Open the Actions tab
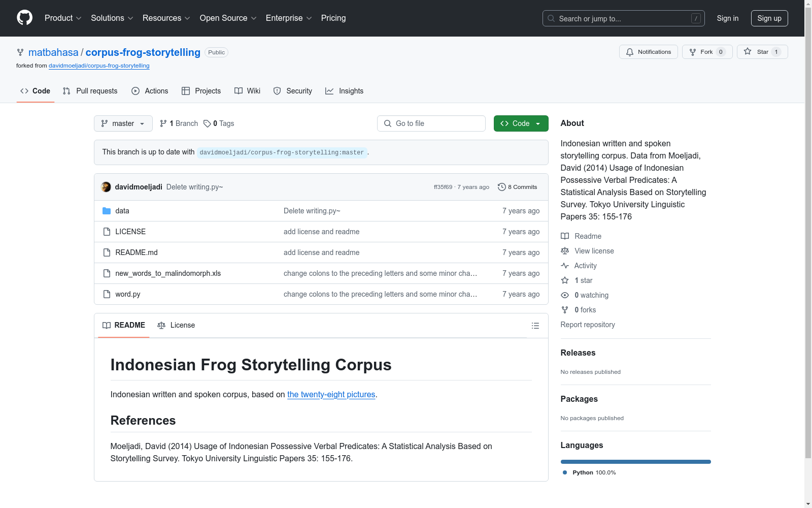Viewport: 812px width, 508px height. (150, 91)
